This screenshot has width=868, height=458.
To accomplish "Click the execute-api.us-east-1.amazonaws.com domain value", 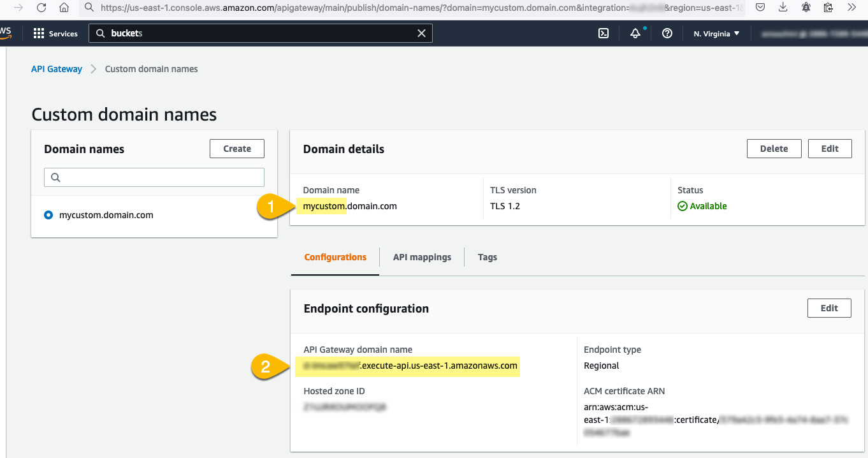I will [x=410, y=366].
